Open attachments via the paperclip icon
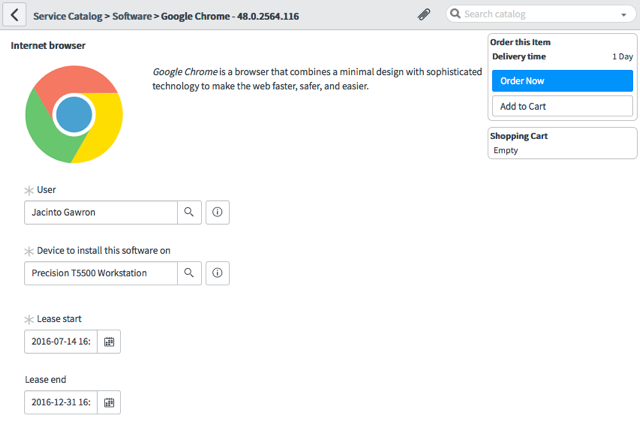The image size is (640, 428). 424,15
